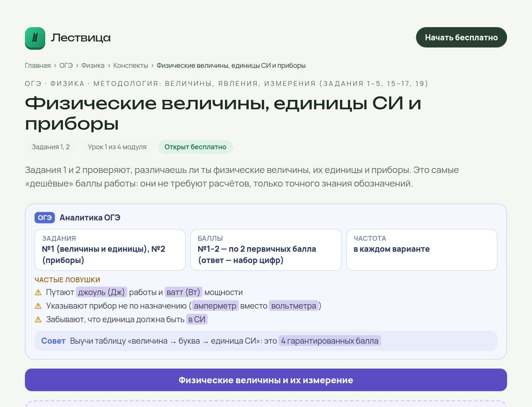Image resolution: width=532 pixels, height=407 pixels.
Task: Open the Физика breadcrumb link
Action: tap(93, 66)
